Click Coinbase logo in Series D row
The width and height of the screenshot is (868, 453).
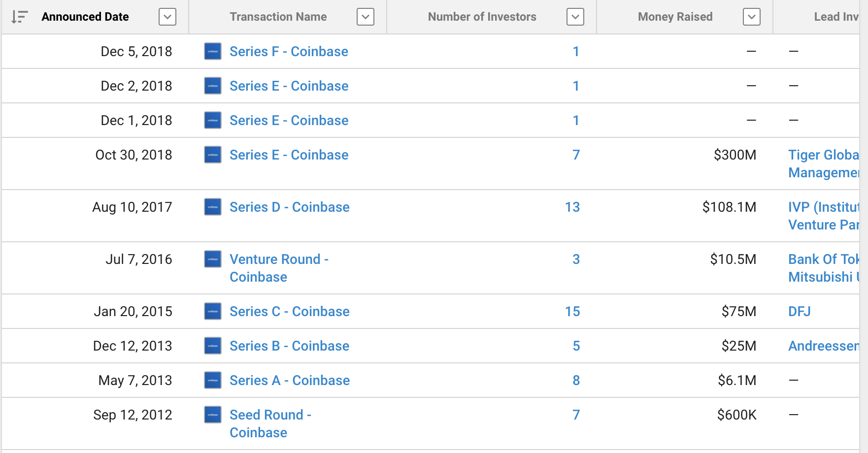[x=213, y=207]
